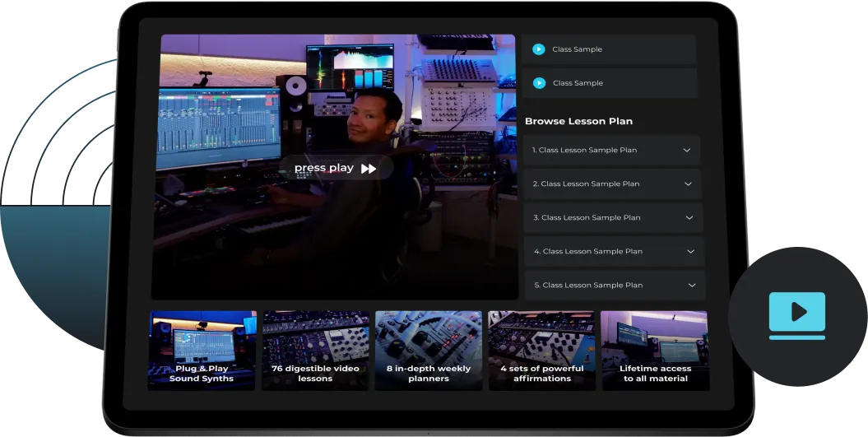Select the 8 in-depth weekly planners thumbnail
868x437 pixels.
pyautogui.click(x=429, y=350)
